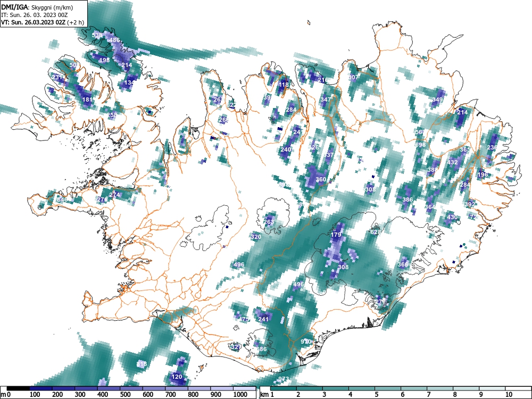Click the visibility value '486'
532x399 pixels.
114,40
